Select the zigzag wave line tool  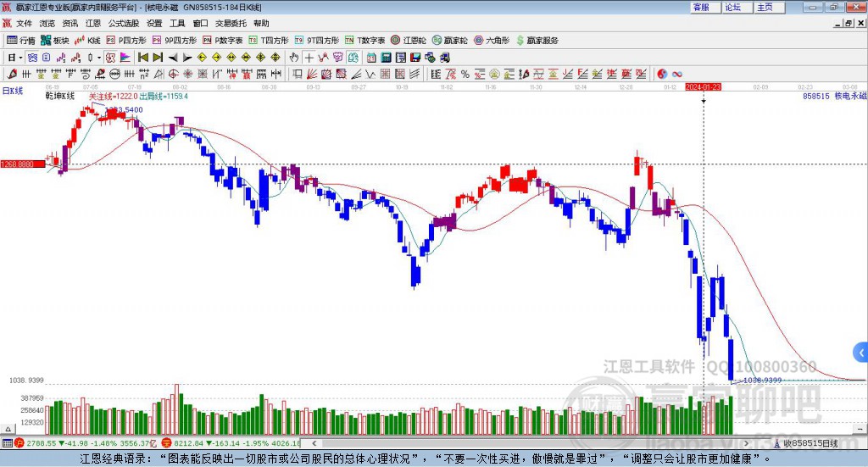[370, 74]
